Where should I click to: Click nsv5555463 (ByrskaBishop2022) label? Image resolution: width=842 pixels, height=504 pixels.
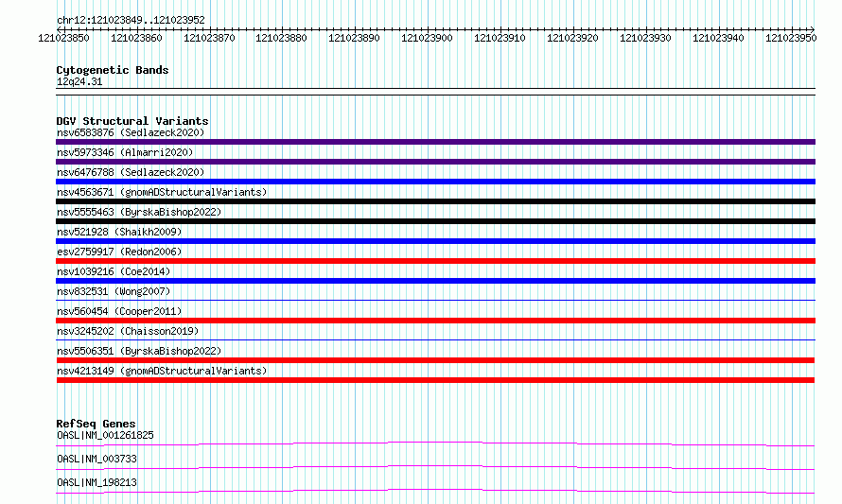[x=139, y=212]
